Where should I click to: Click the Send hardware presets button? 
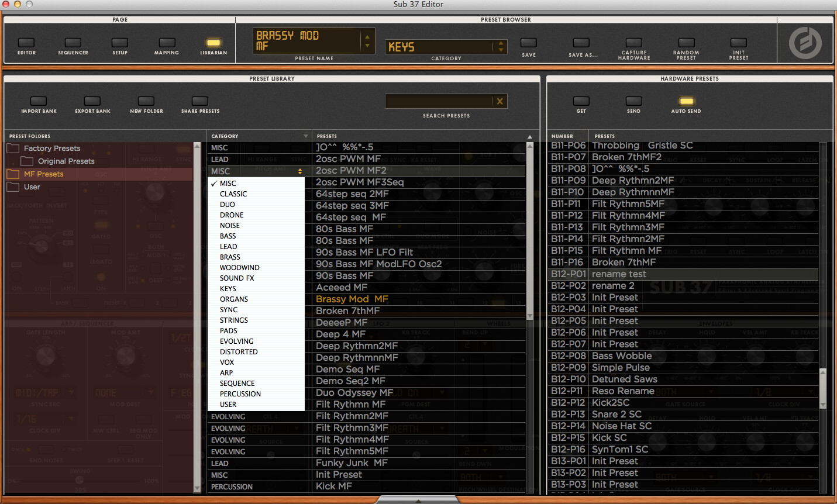pos(633,101)
